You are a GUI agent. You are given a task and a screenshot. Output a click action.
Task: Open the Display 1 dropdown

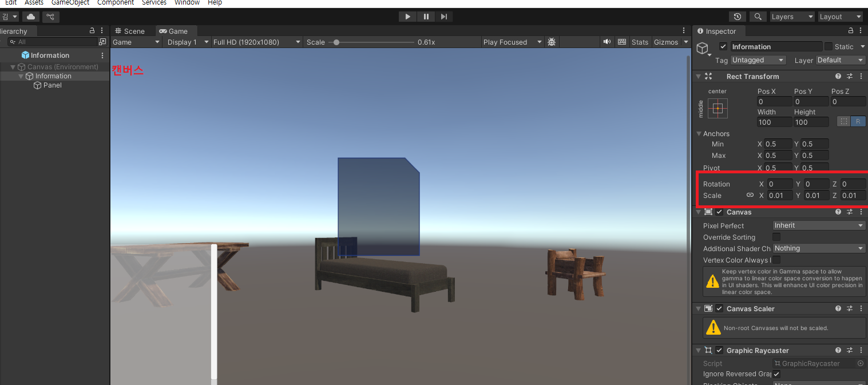click(187, 42)
